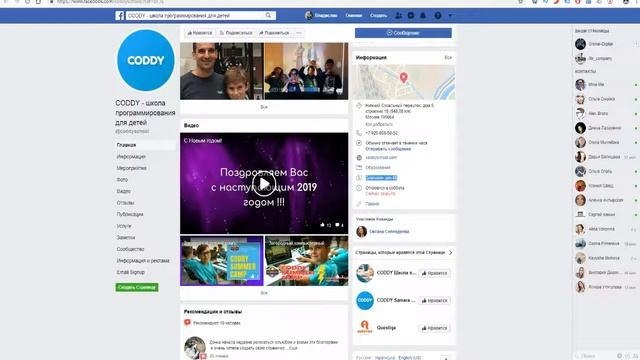Viewport: 640px width, 360px height.
Task: Open Информация и реклама in the left menu
Action: [x=143, y=260]
